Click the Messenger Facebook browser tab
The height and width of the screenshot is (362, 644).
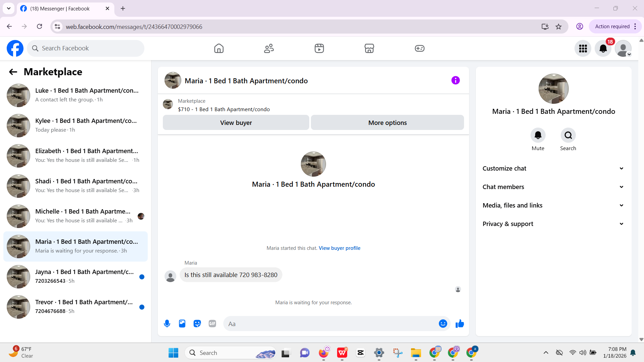[x=65, y=8]
